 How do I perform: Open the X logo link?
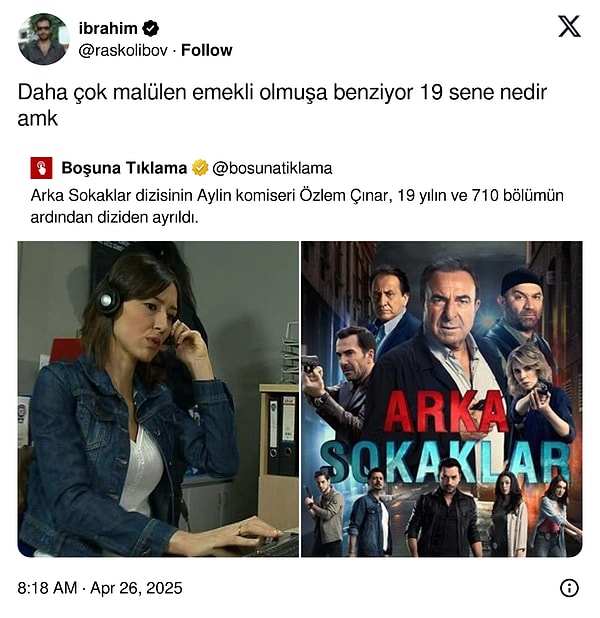click(x=569, y=26)
